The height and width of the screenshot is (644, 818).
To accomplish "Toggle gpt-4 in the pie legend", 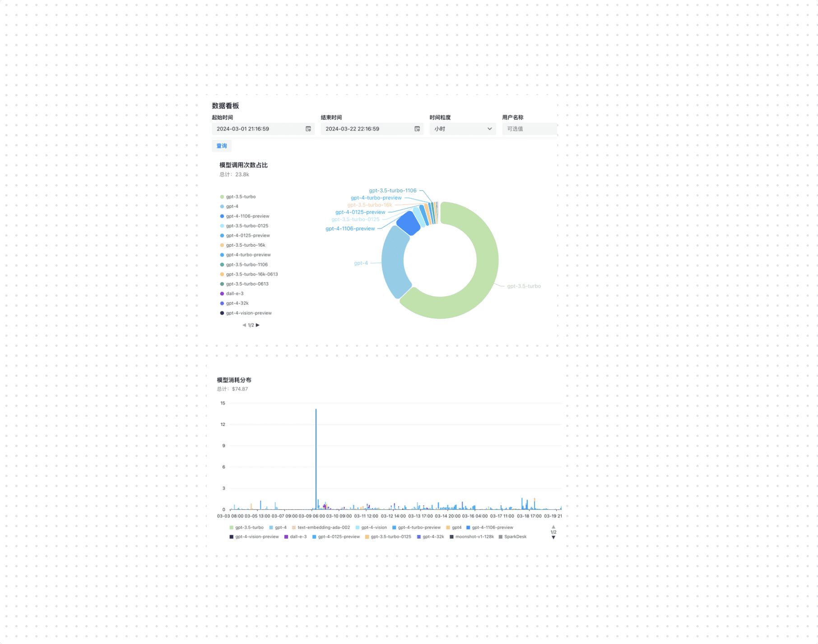I will pos(229,206).
